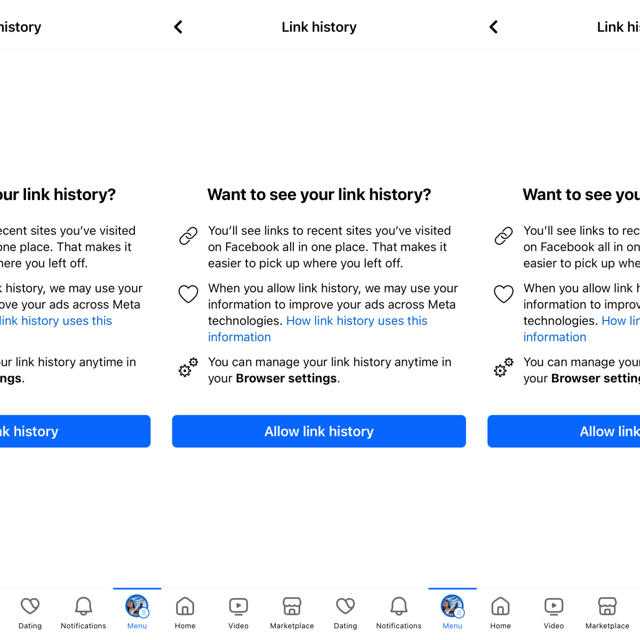
Task: Open Notifications bell in the left screen's bar
Action: click(x=83, y=612)
